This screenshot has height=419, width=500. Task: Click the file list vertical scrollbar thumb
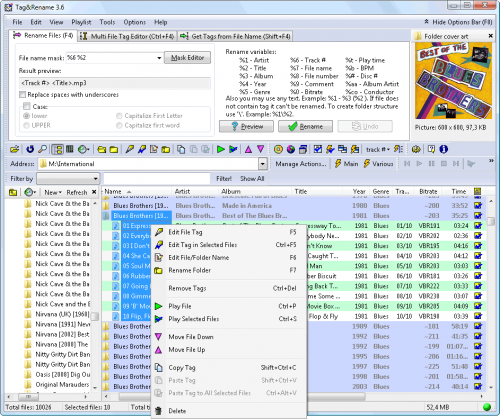pyautogui.click(x=490, y=221)
